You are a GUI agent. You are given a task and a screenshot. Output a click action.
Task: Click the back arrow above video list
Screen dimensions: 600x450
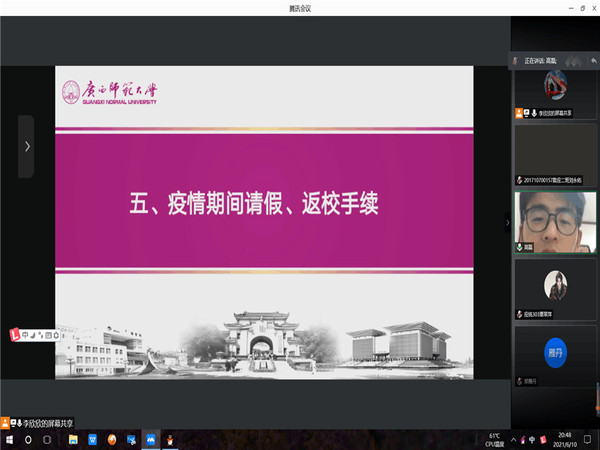[x=593, y=60]
